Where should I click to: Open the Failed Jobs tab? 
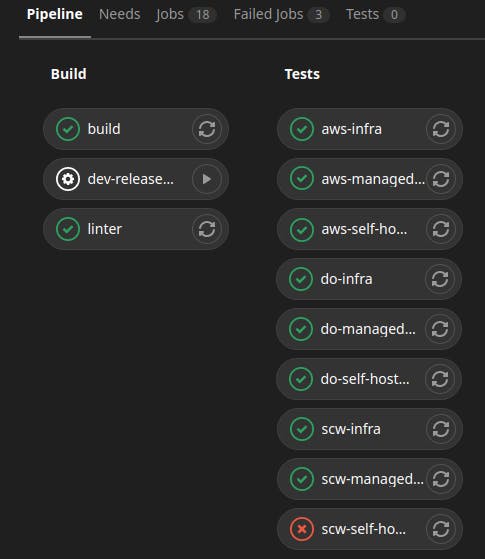pyautogui.click(x=281, y=15)
